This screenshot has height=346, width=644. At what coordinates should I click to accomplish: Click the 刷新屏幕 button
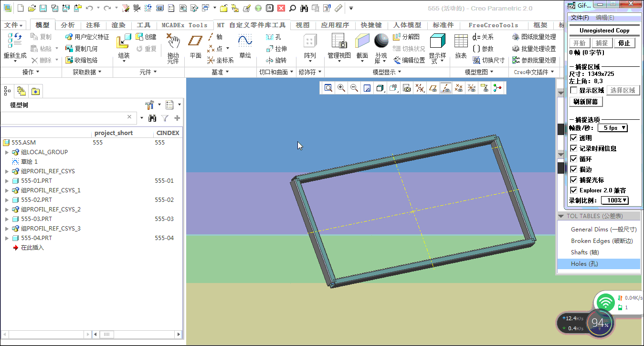pos(586,102)
